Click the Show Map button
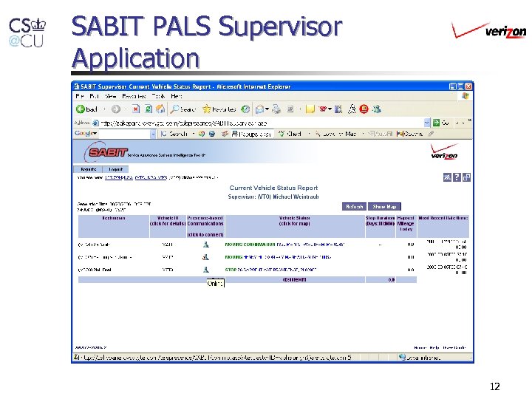The height and width of the screenshot is (399, 532). point(384,206)
